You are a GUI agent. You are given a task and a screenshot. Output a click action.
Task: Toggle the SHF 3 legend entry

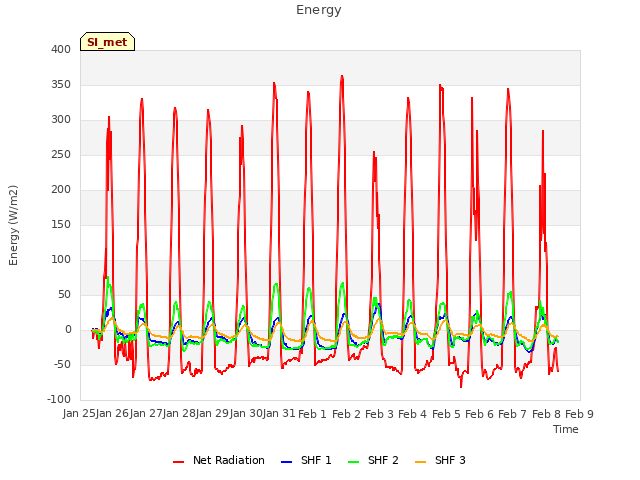pyautogui.click(x=440, y=460)
